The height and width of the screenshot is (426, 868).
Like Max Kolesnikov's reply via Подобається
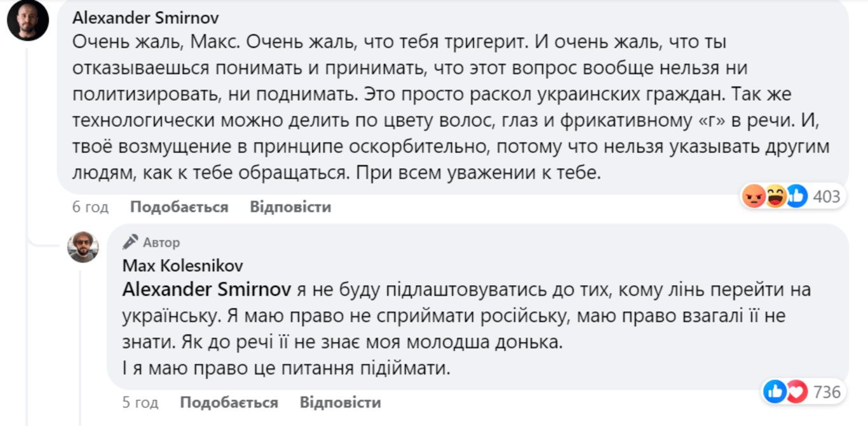(x=229, y=403)
